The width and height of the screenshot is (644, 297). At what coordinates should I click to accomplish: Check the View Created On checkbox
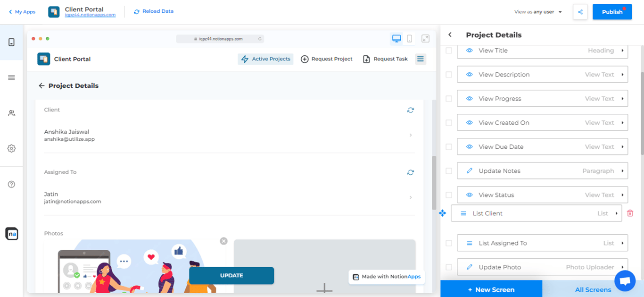(449, 123)
